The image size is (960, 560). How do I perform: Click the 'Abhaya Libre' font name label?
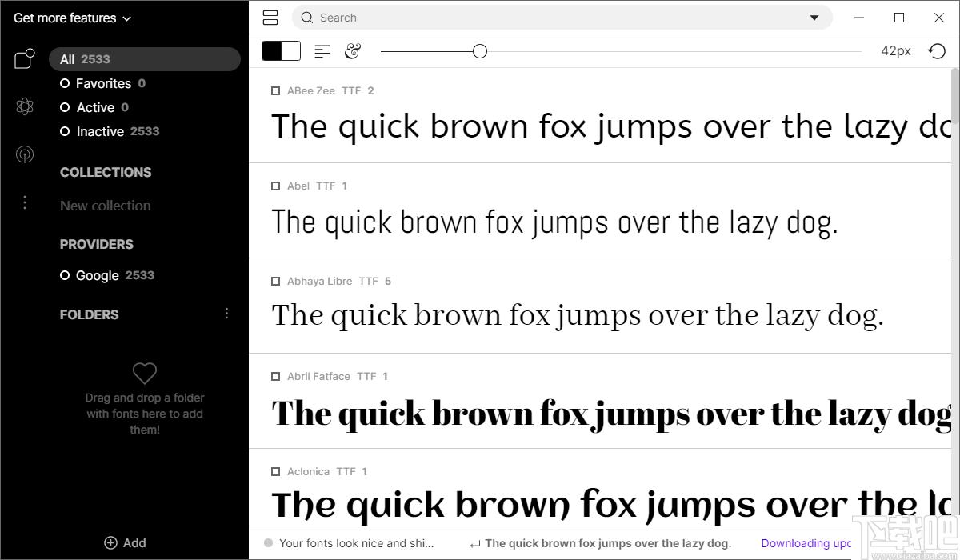[x=319, y=282]
